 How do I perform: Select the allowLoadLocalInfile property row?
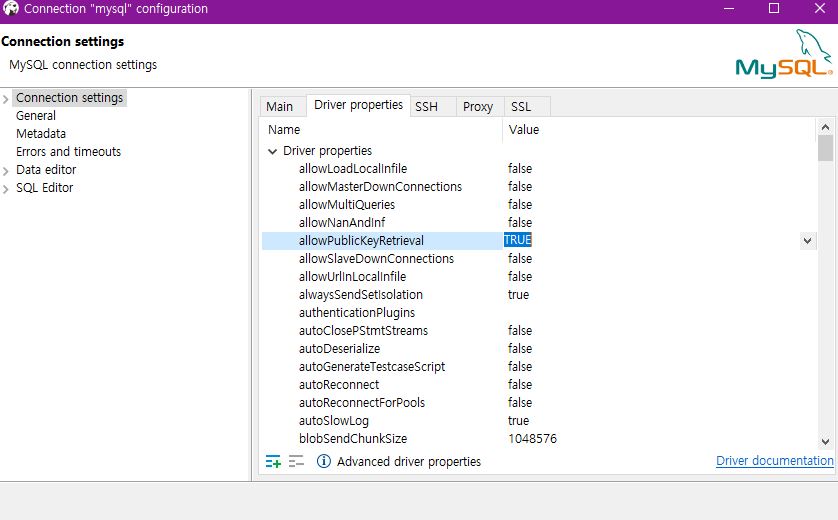539,169
